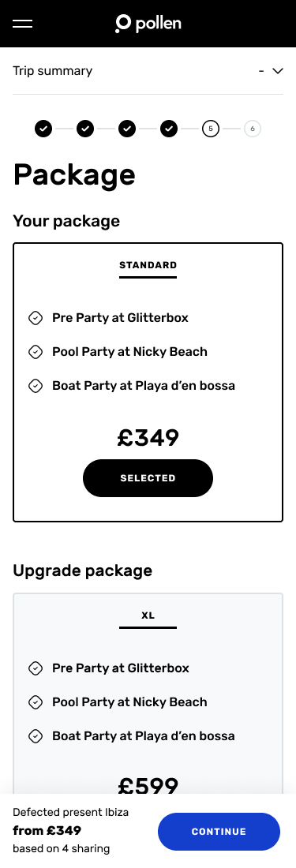Go to completed step two circle
296x868 pixels.
(x=85, y=129)
